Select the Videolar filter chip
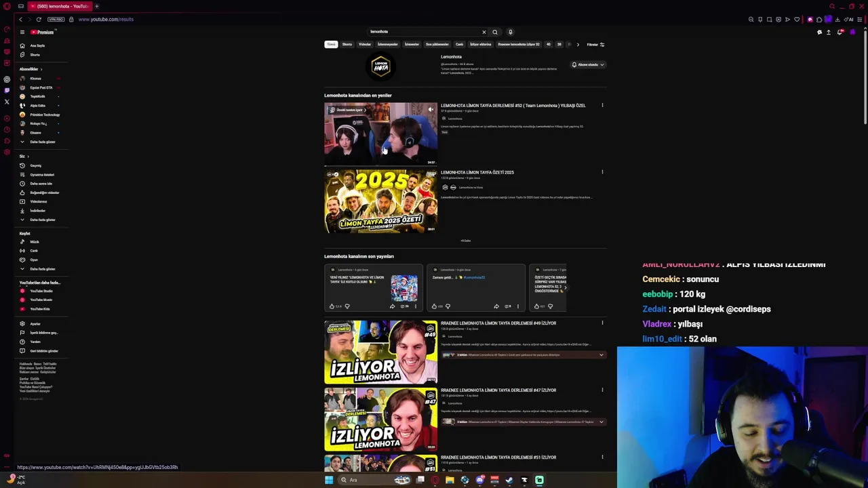The width and height of the screenshot is (868, 488). pos(365,45)
